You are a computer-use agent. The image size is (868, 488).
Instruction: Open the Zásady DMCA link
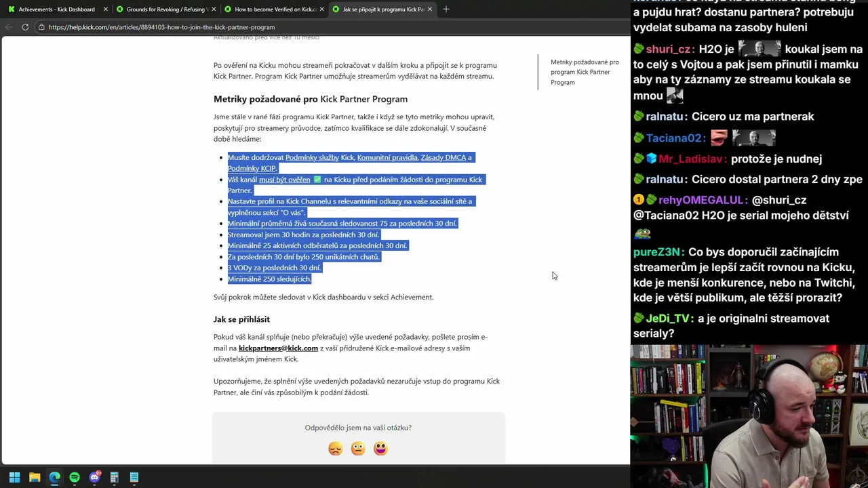tap(443, 157)
